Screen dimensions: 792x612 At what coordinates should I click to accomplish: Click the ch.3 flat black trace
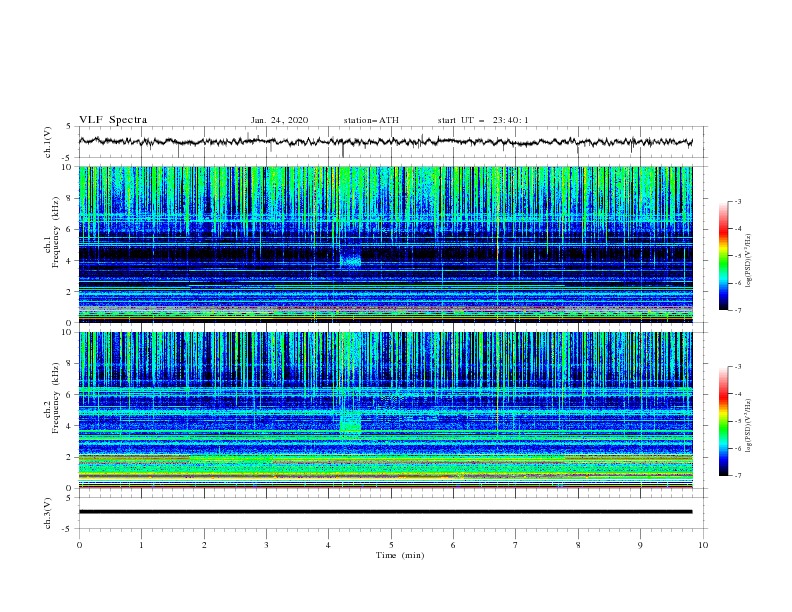point(386,512)
